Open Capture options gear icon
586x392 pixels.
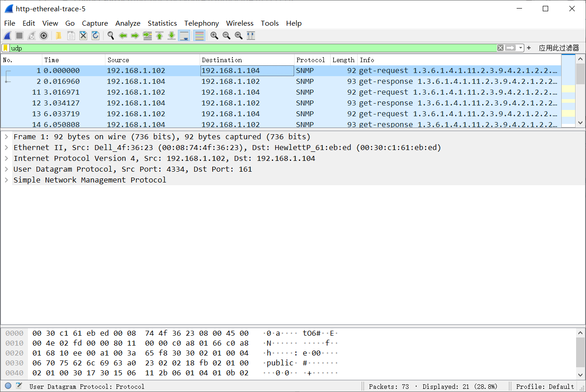click(44, 36)
